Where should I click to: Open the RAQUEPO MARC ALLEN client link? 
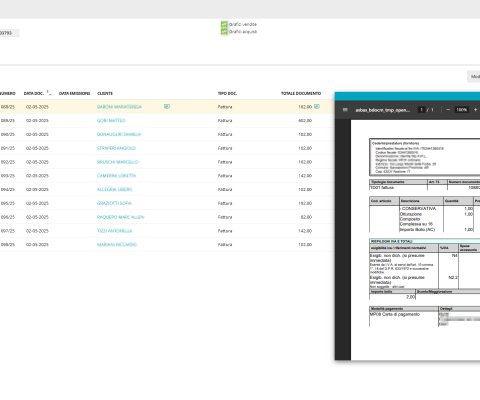point(120,217)
